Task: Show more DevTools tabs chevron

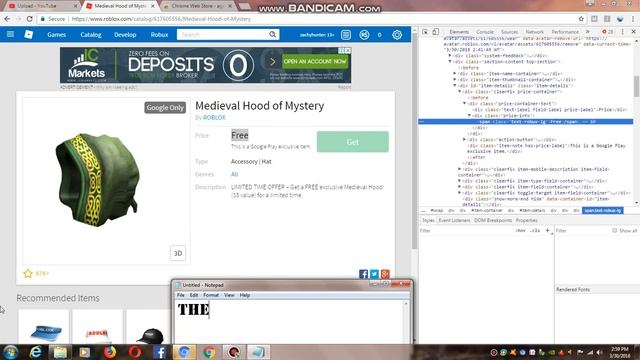Action: (588, 32)
